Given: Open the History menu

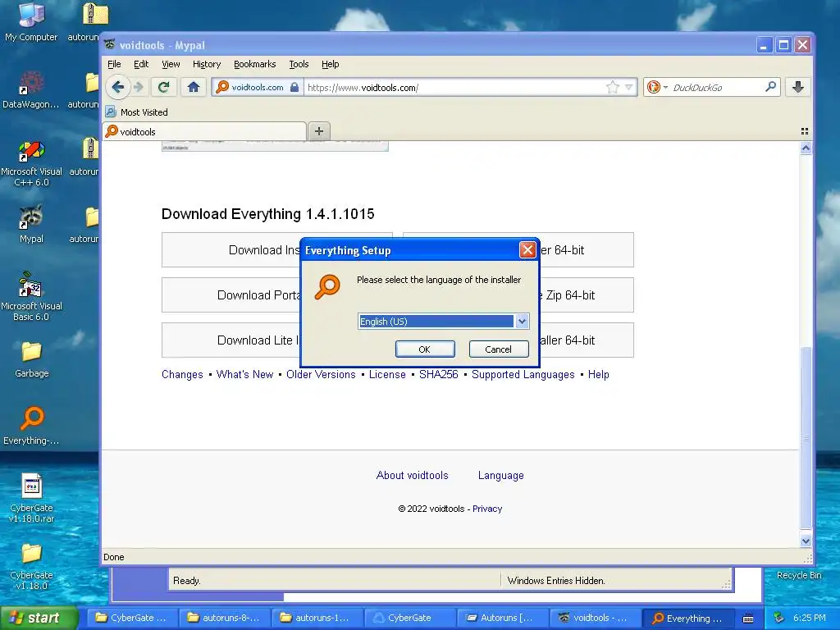Looking at the screenshot, I should [x=207, y=64].
